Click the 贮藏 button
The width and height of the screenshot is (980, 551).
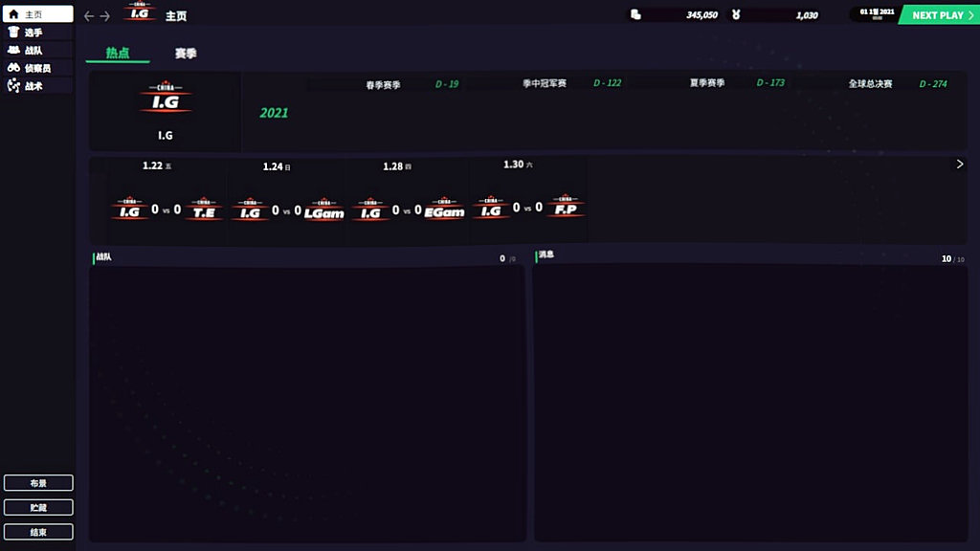(x=38, y=507)
